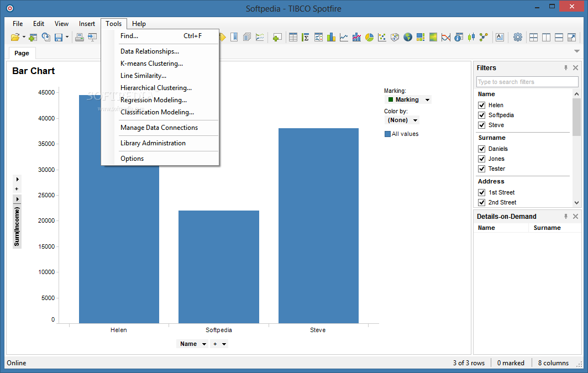Maximize active visualization icon
588x373 pixels.
point(572,37)
